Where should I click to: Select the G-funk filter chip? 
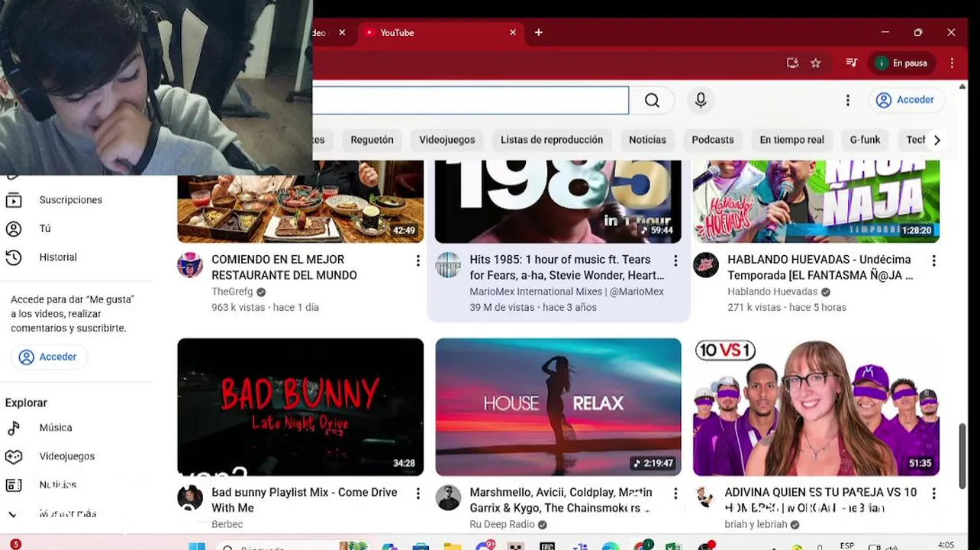[x=865, y=140]
